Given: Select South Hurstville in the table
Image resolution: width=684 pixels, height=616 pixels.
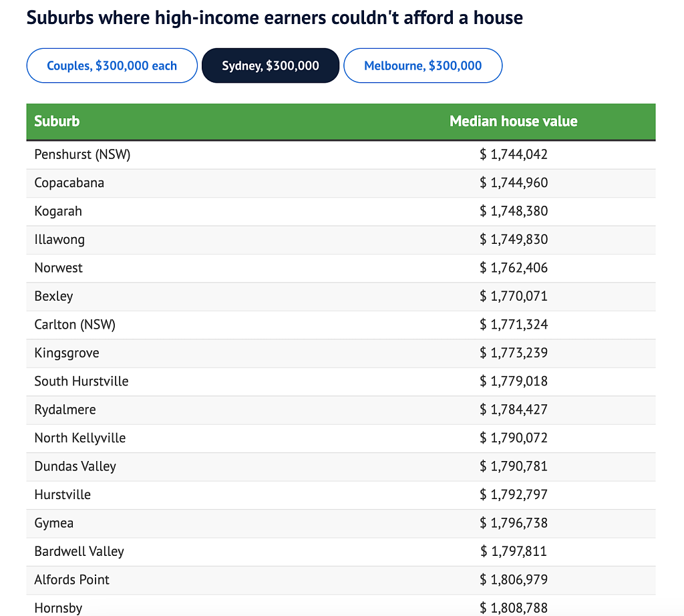Looking at the screenshot, I should point(81,381).
